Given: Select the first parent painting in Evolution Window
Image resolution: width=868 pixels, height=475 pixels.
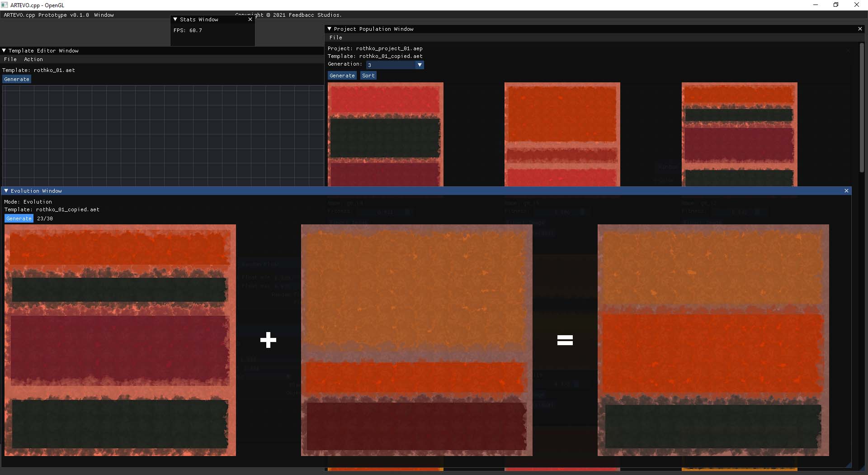Looking at the screenshot, I should [x=120, y=340].
